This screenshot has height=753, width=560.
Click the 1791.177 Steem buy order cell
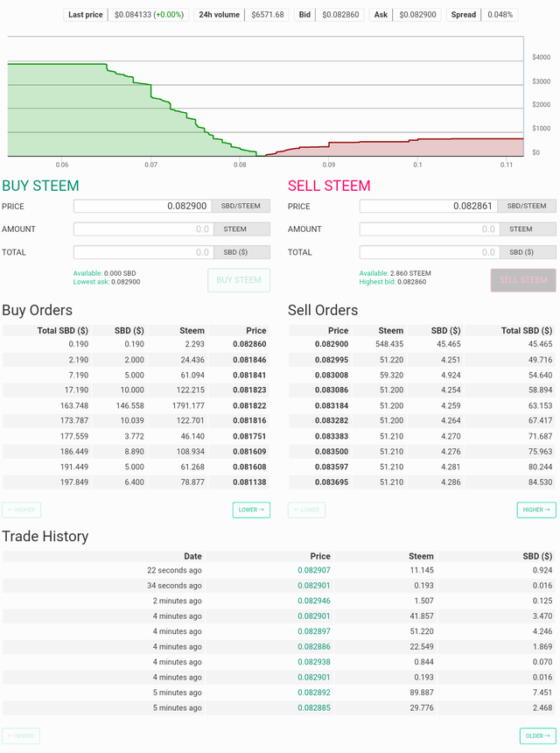tap(188, 405)
